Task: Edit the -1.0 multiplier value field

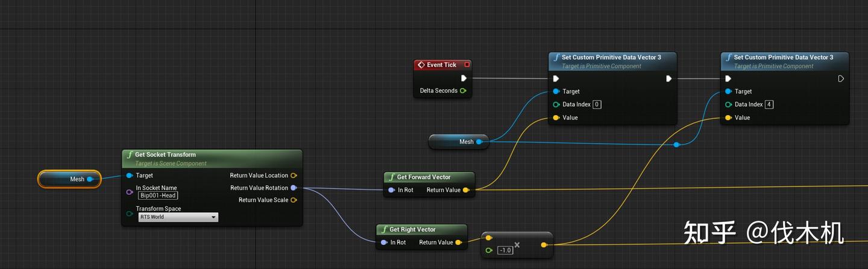Action: [505, 250]
